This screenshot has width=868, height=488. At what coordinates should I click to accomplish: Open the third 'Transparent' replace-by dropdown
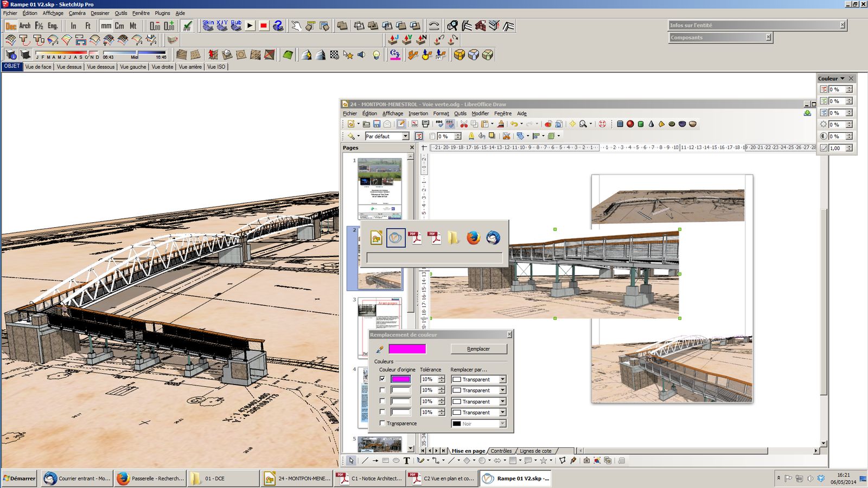point(503,402)
